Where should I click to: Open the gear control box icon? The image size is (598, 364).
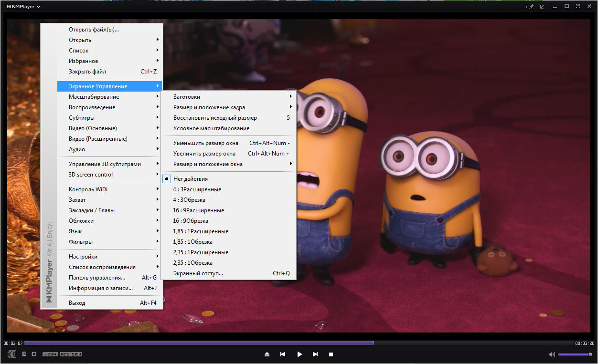34,354
